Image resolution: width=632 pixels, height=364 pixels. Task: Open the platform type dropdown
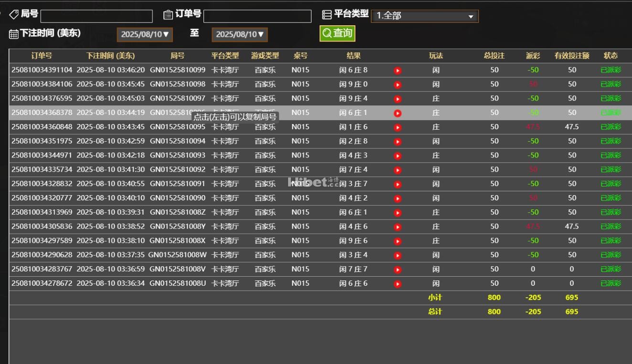(x=424, y=16)
